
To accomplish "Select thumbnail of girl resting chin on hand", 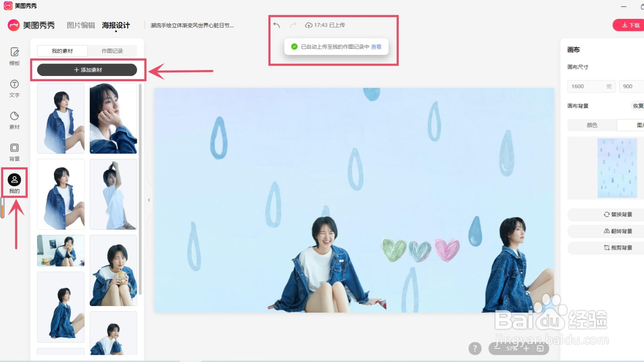I will point(113,118).
